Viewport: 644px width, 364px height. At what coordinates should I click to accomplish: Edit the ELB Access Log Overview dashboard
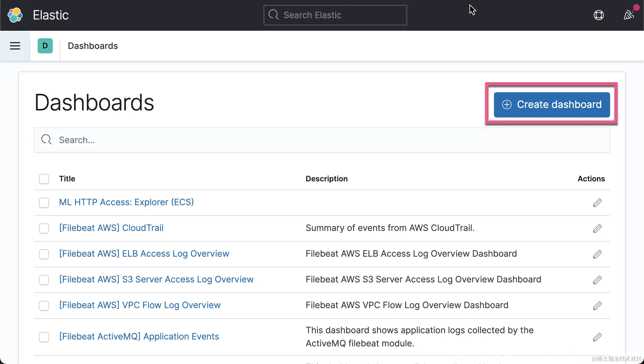pos(597,254)
